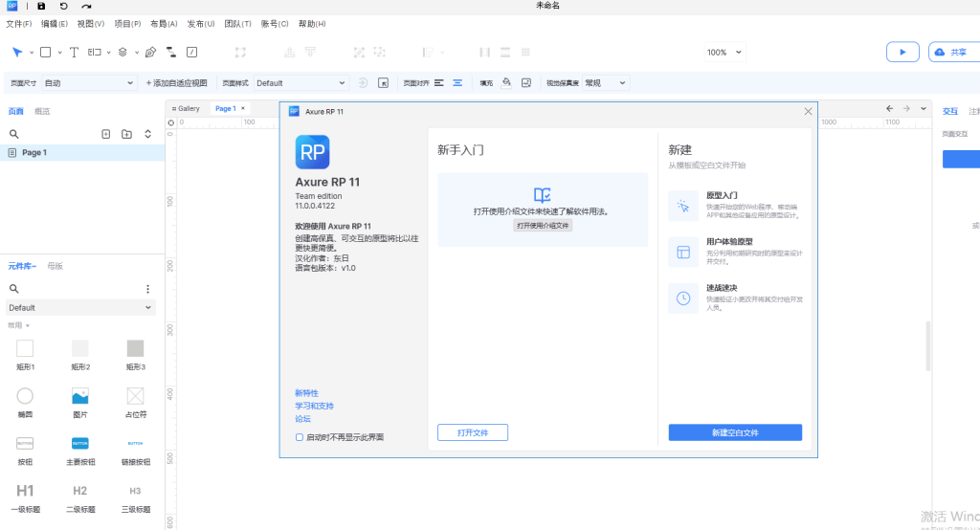Set page alignment to center

coord(457,83)
